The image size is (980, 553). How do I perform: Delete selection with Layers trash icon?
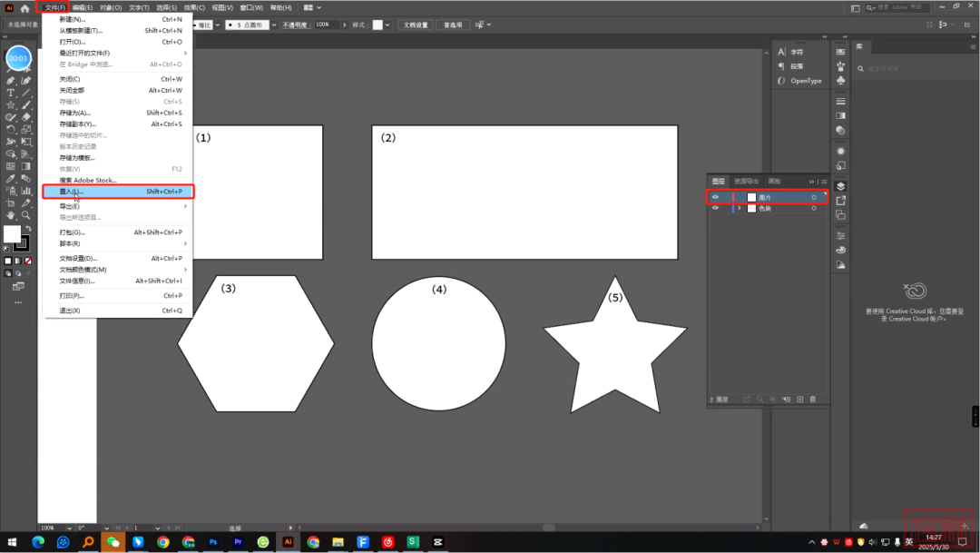pos(813,400)
